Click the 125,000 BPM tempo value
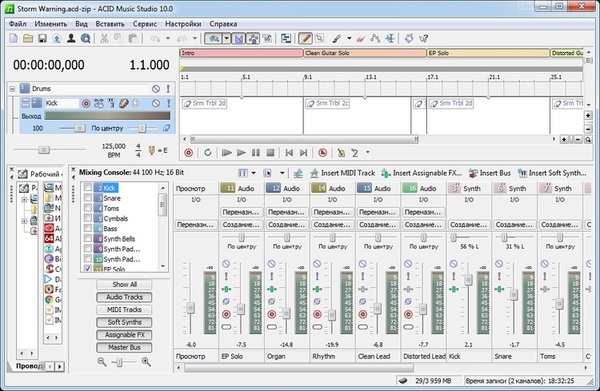600x391 pixels. click(x=114, y=146)
